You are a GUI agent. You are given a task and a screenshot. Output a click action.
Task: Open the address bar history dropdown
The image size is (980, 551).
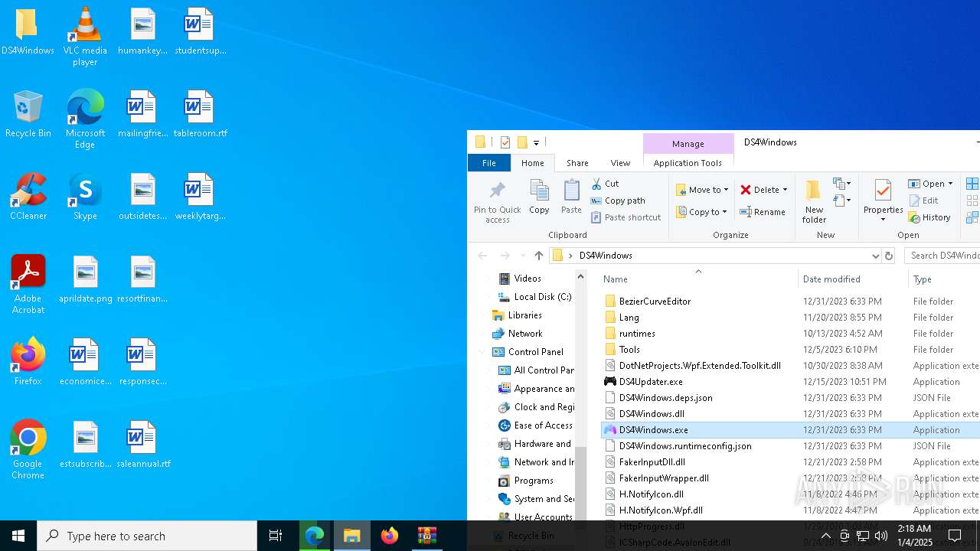point(875,256)
